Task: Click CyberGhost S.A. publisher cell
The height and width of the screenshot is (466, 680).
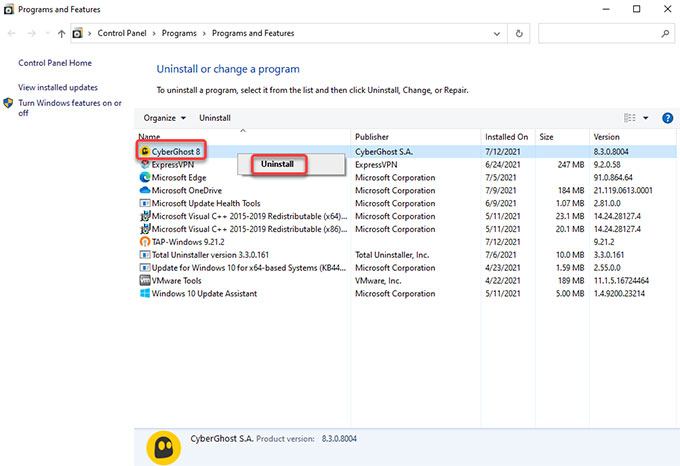Action: tap(384, 152)
